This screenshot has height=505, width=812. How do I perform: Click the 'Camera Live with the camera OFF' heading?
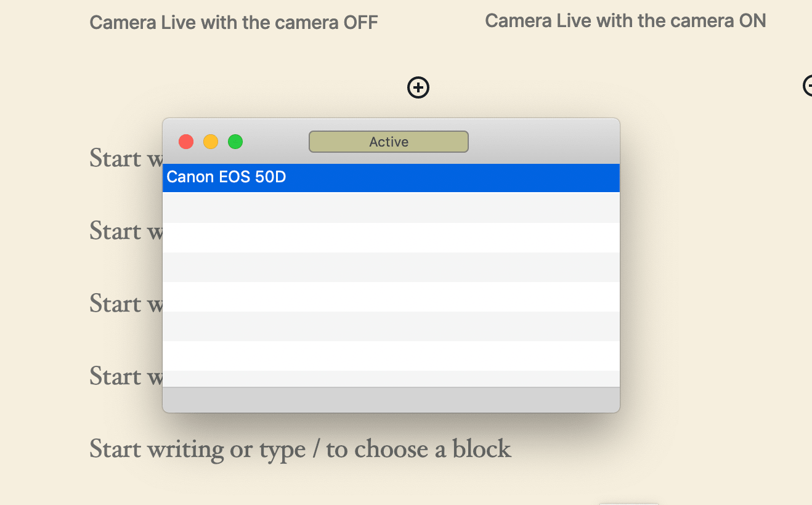[234, 22]
